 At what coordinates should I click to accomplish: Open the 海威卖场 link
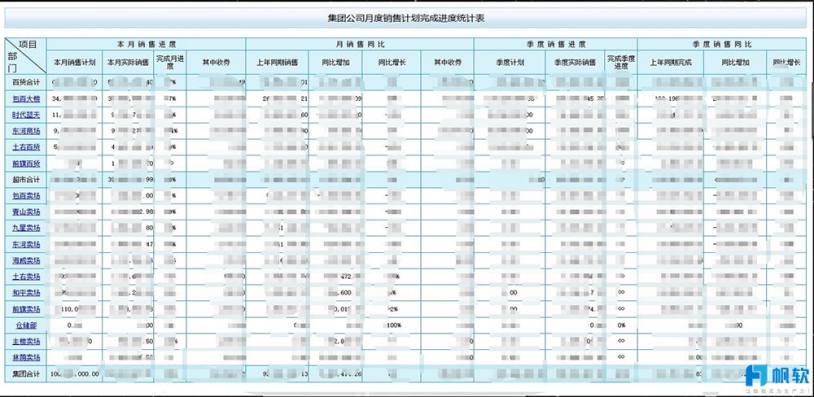click(x=26, y=261)
